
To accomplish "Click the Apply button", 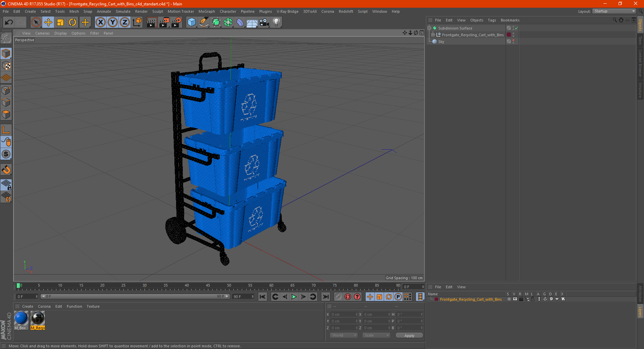I will point(409,336).
